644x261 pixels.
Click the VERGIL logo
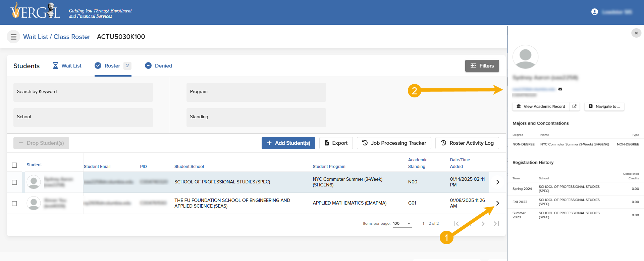click(x=35, y=11)
